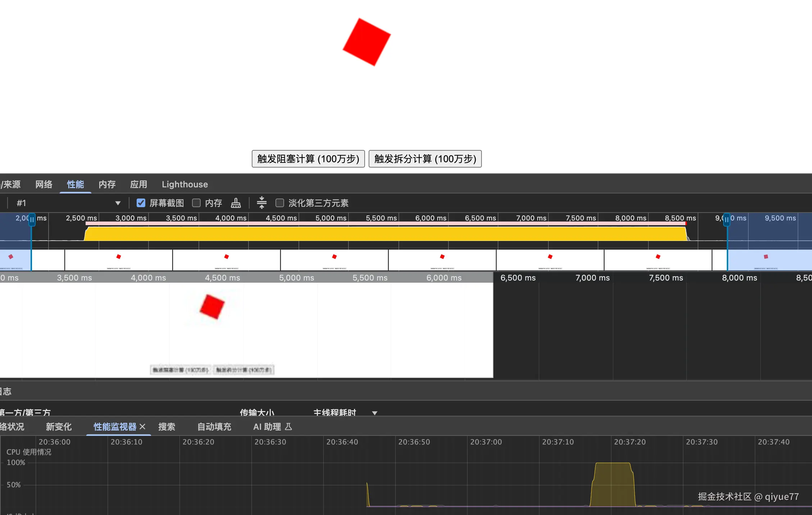Check the 淡化第三方元素 checkbox
The height and width of the screenshot is (515, 812).
[279, 203]
